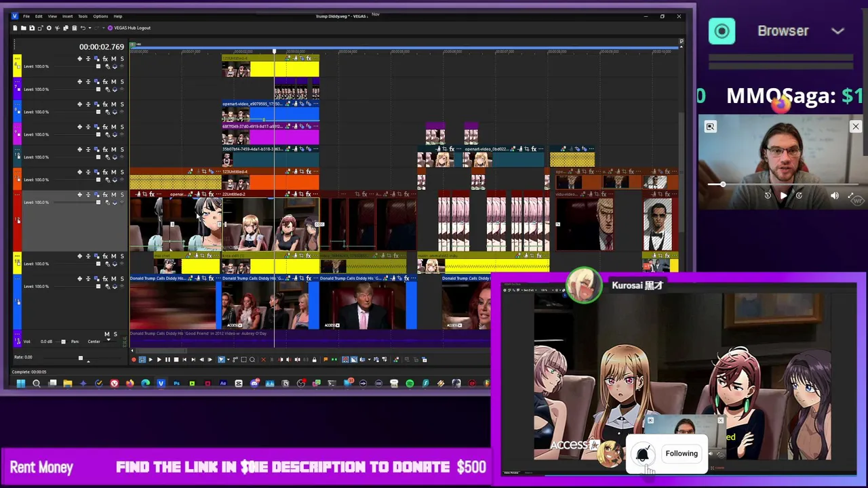This screenshot has width=868, height=488.
Task: Open the Insert menu
Action: click(x=67, y=16)
